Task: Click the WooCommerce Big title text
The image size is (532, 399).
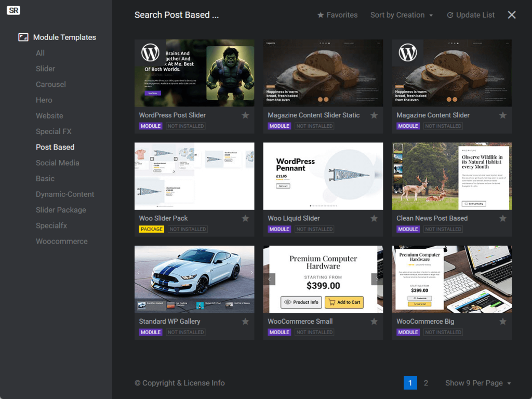Action: point(425,321)
